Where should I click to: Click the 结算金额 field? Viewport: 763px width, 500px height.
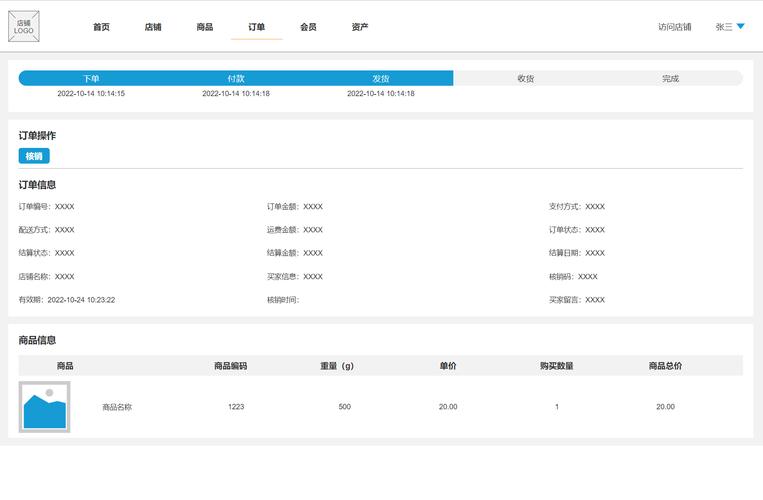pyautogui.click(x=295, y=253)
